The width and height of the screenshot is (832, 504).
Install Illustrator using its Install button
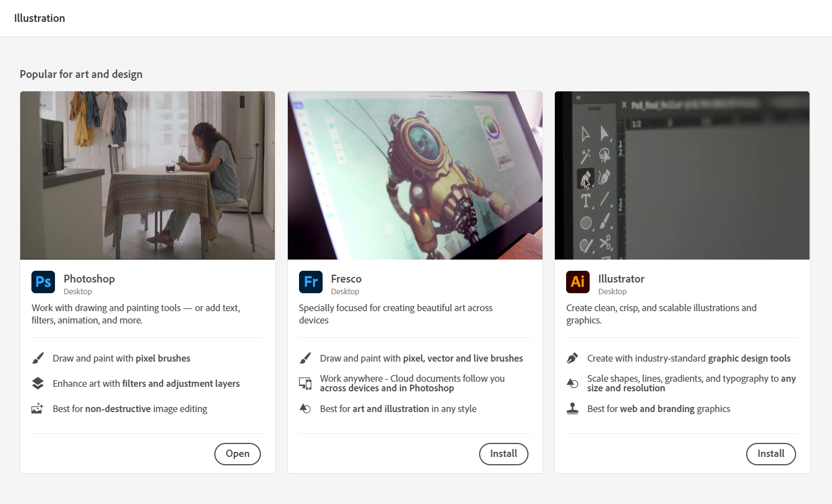click(771, 454)
